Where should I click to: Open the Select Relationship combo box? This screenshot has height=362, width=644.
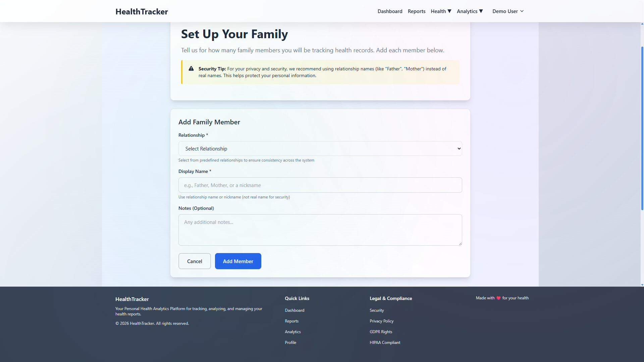click(320, 148)
